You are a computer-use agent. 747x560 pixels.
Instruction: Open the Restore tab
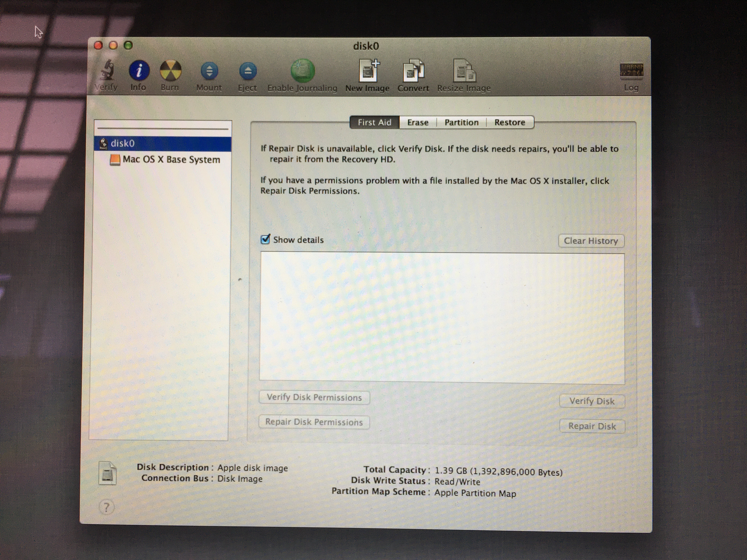pyautogui.click(x=510, y=122)
